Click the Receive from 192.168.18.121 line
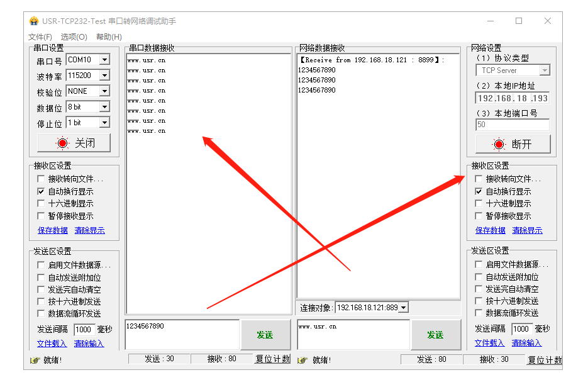Viewport: 588px width, 387px height. click(x=372, y=60)
